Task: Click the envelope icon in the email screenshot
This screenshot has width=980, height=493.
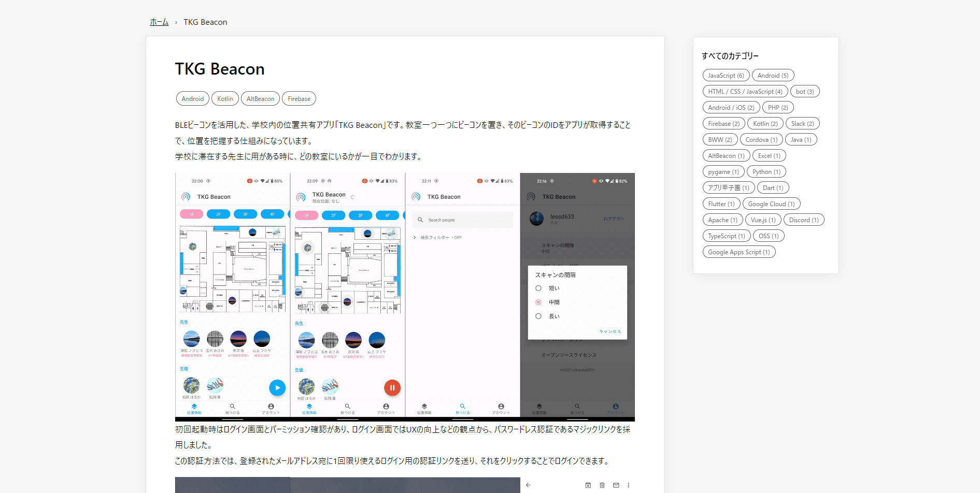Action: click(x=616, y=485)
